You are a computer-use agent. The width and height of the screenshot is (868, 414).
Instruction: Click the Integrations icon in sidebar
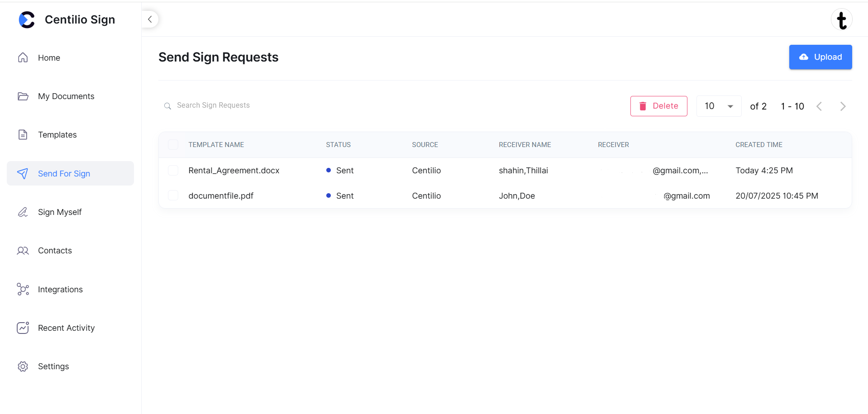point(23,289)
